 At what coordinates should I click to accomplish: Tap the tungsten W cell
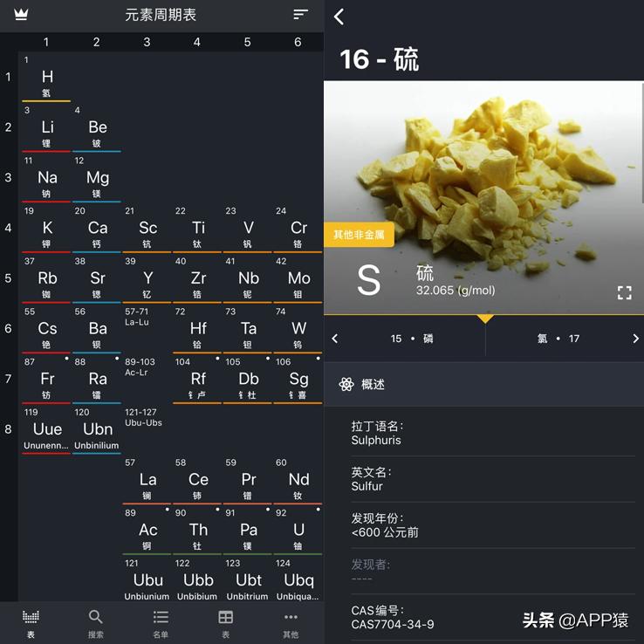click(298, 329)
